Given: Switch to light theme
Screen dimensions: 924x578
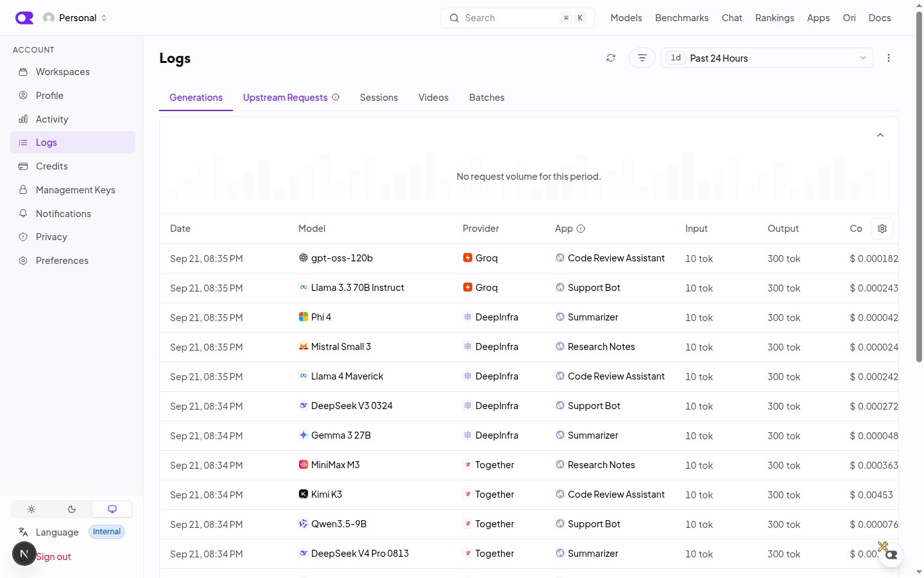Looking at the screenshot, I should (x=31, y=509).
